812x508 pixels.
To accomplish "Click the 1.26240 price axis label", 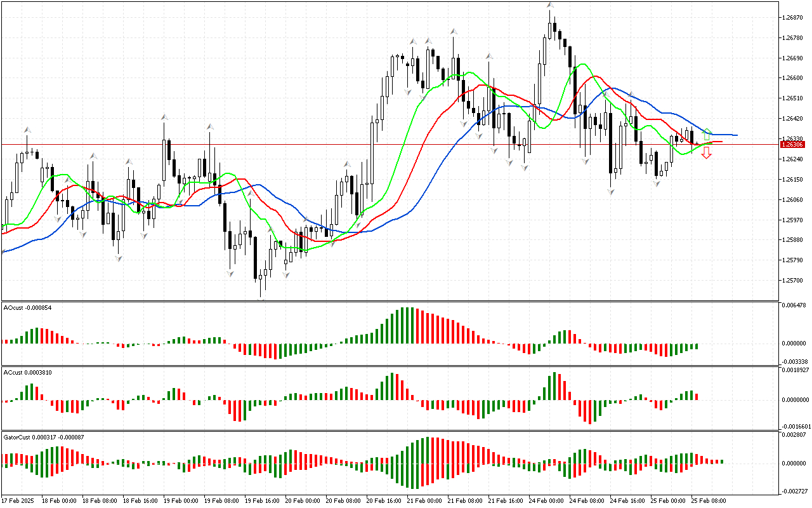I will [794, 159].
